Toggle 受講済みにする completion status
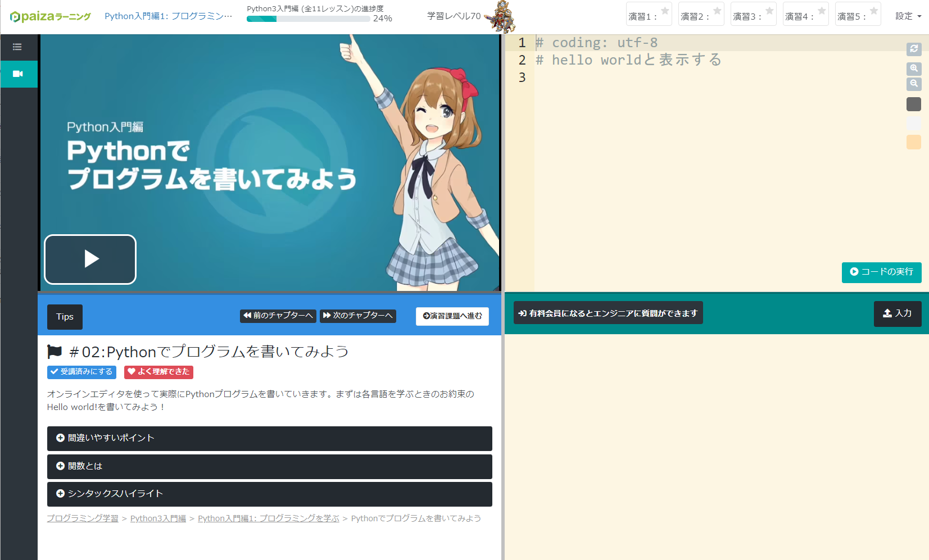The image size is (929, 560). (x=81, y=372)
